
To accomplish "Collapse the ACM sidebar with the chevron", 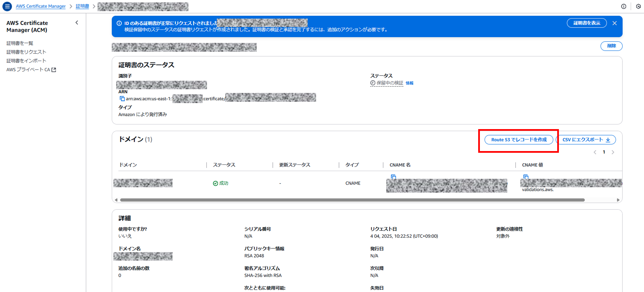I will (77, 23).
